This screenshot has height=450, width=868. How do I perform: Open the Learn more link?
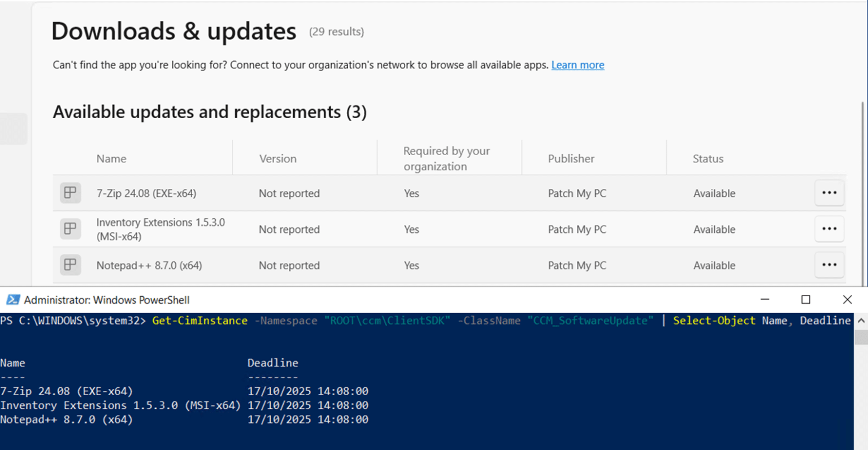(x=578, y=65)
